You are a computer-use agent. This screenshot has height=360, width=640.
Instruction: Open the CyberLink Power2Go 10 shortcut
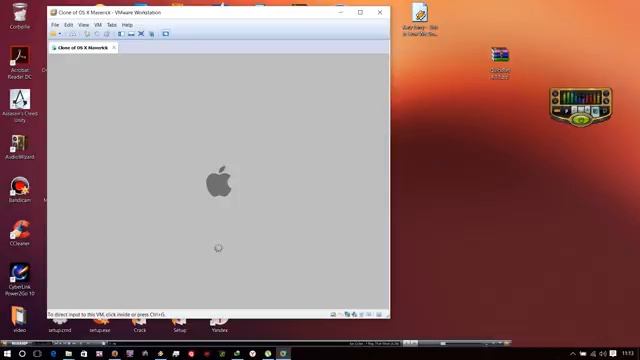[x=20, y=279]
